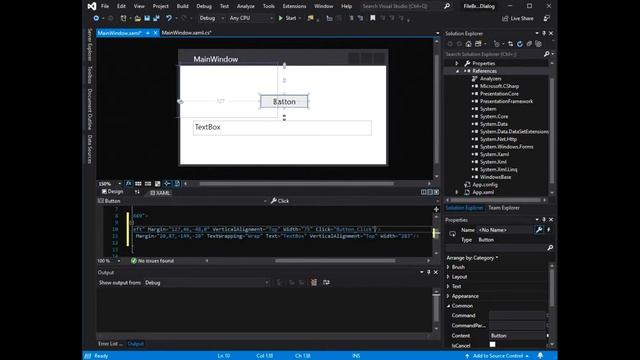Open the Extensions menu

(x=294, y=6)
